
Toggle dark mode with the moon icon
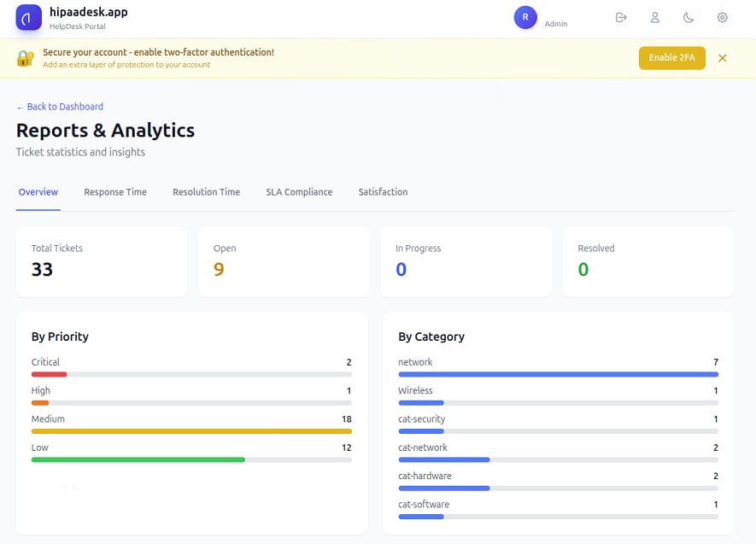click(x=689, y=17)
